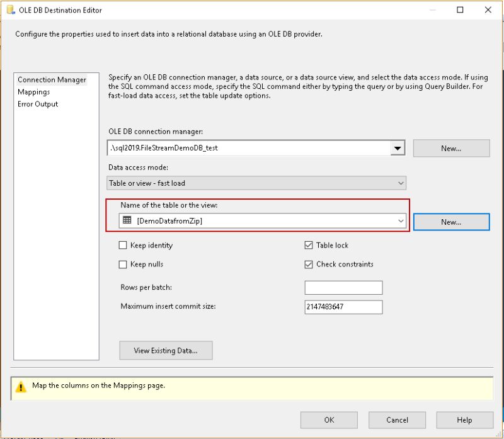Enable Keep identity
Viewport: 504px width, 439px height.
[123, 245]
